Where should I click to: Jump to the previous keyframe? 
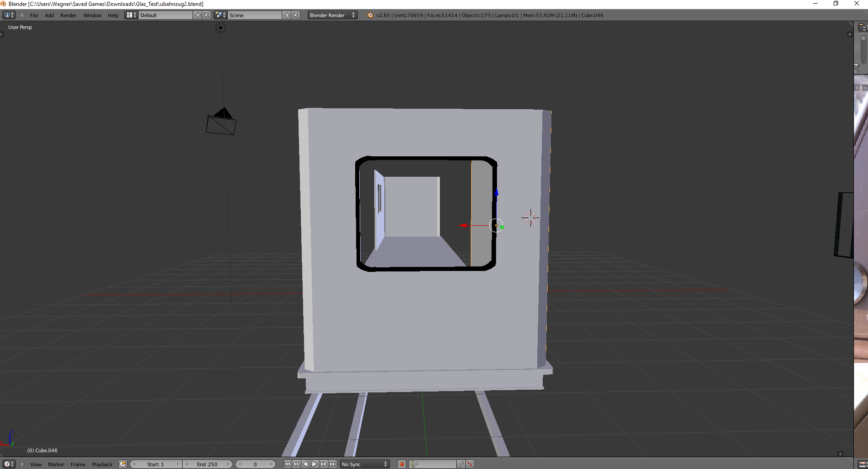(x=296, y=464)
